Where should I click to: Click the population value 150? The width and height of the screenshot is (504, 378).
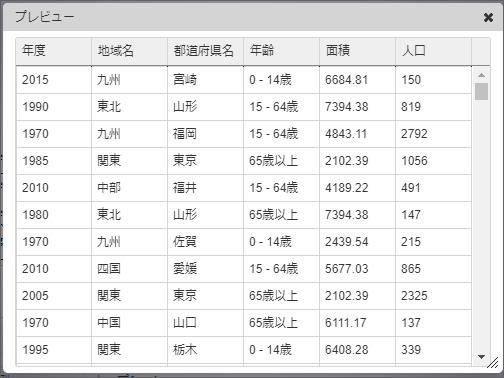pyautogui.click(x=433, y=80)
